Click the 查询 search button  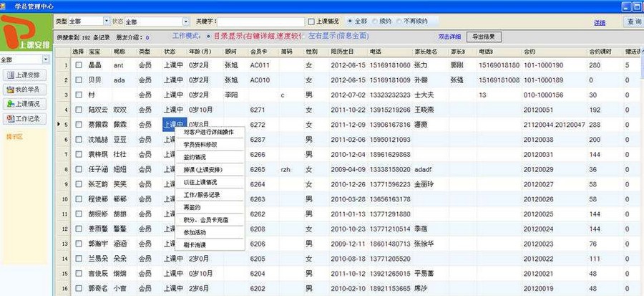(633, 22)
